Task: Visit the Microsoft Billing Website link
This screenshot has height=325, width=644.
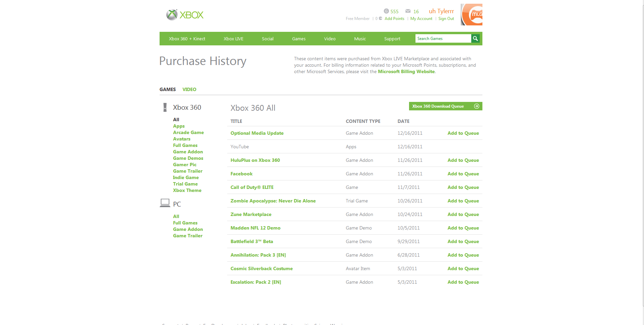Action: click(x=406, y=72)
